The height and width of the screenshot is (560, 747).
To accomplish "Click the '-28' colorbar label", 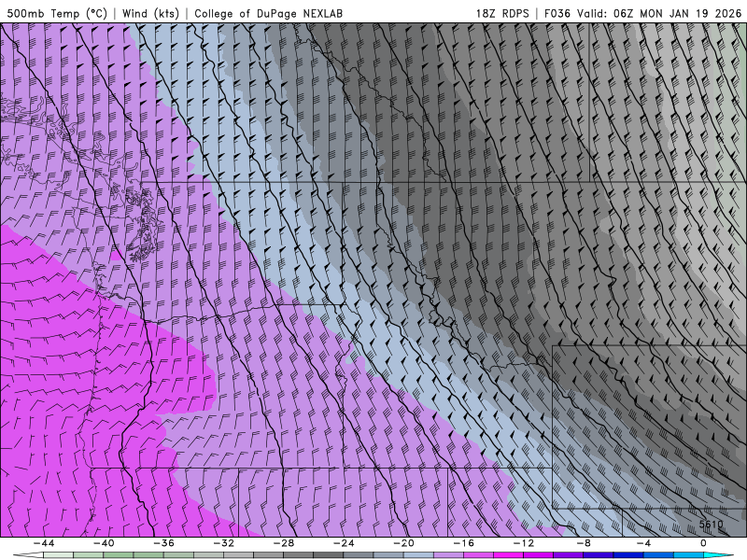I will click(x=284, y=543).
